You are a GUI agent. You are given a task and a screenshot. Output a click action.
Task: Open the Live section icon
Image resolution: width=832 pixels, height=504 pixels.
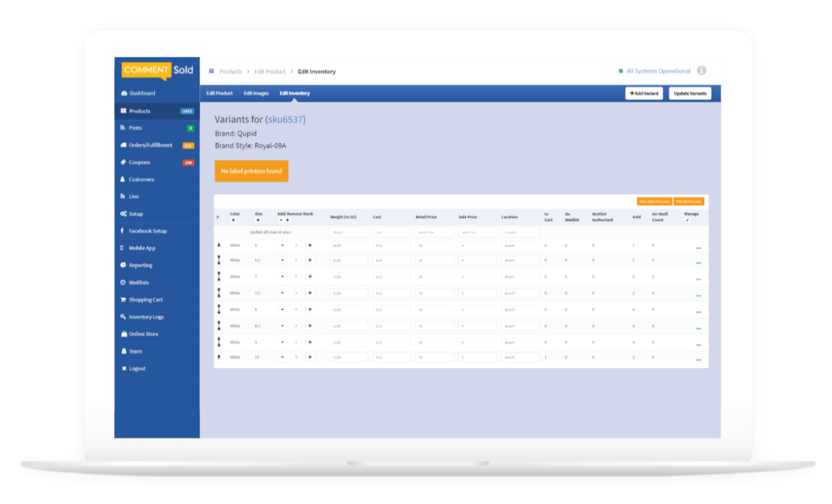point(123,197)
